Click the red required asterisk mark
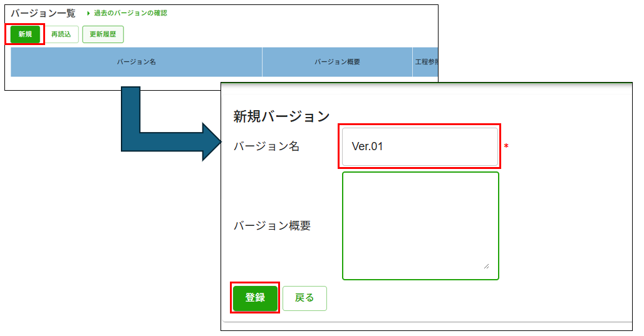The height and width of the screenshot is (336, 644). click(x=506, y=146)
